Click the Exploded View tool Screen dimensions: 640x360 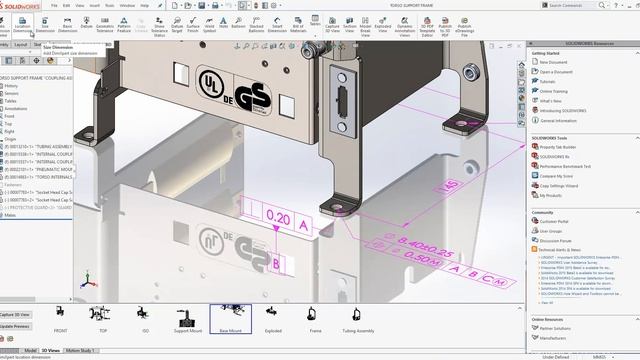[383, 25]
